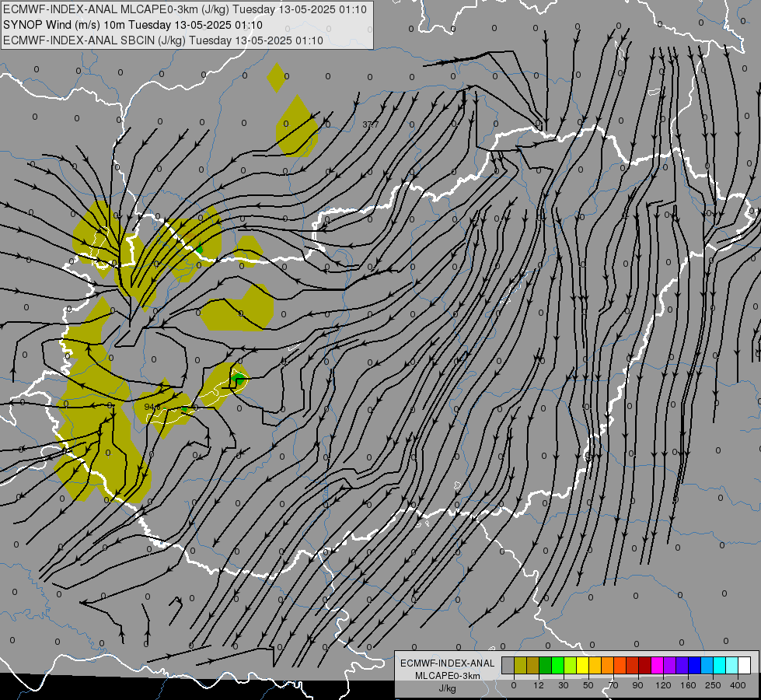Pick the bright green legend swatch
Image resolution: width=761 pixels, height=700 pixels.
tap(557, 666)
